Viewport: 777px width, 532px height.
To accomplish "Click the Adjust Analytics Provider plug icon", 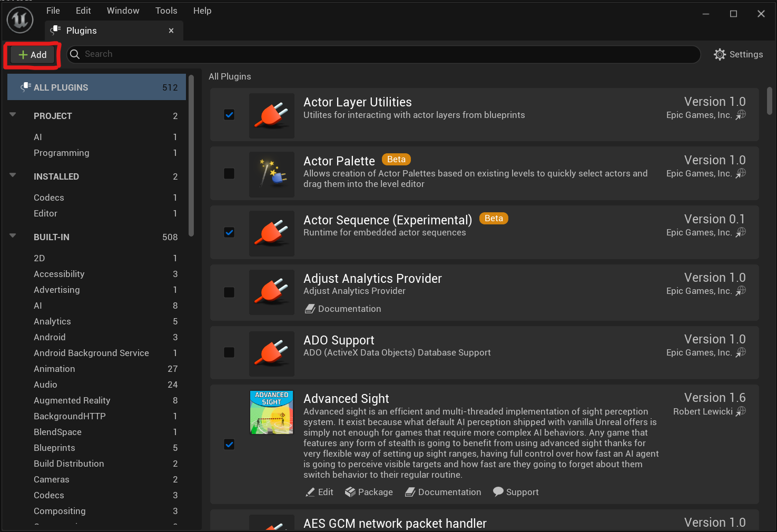I will (272, 292).
